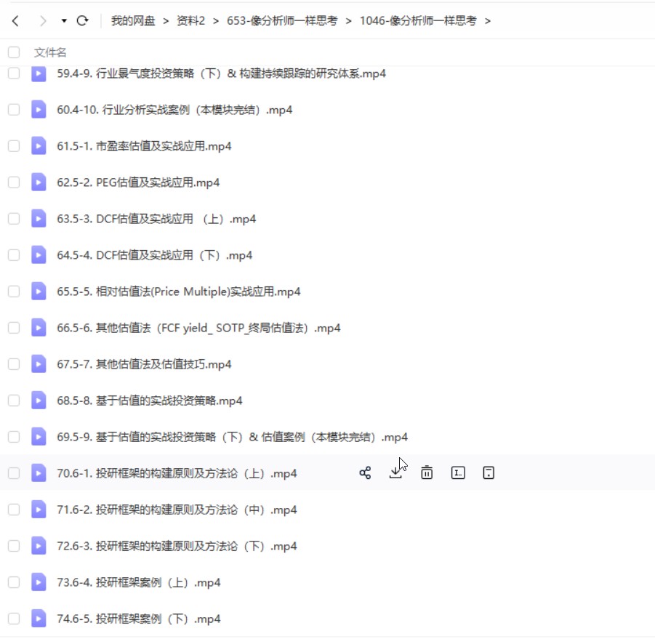Check the box for 72.6-3 投研框架（下）
The width and height of the screenshot is (655, 644).
pyautogui.click(x=14, y=545)
